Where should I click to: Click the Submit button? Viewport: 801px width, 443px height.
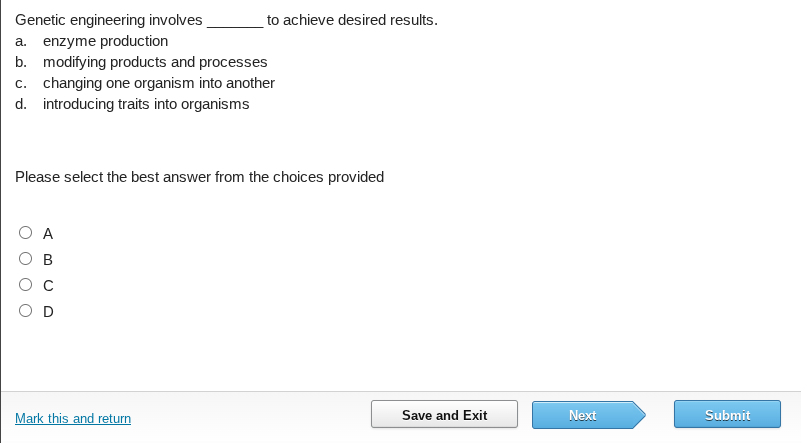click(727, 415)
